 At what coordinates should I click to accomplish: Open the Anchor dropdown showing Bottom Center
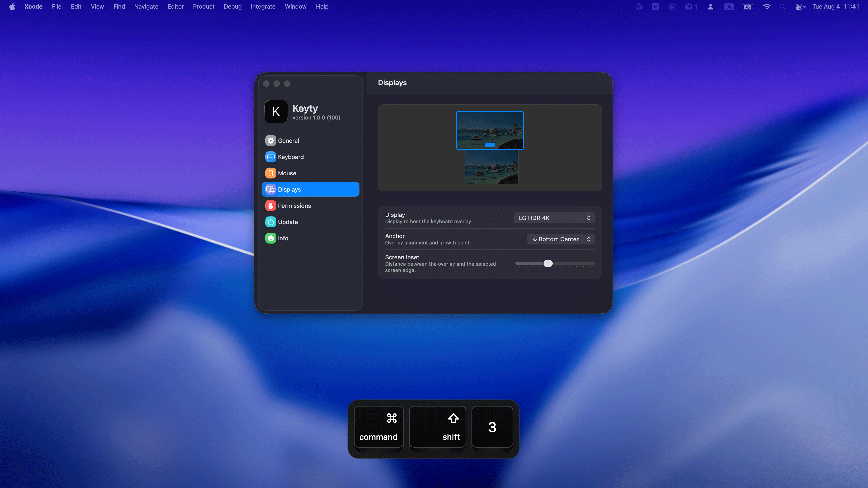coord(561,239)
